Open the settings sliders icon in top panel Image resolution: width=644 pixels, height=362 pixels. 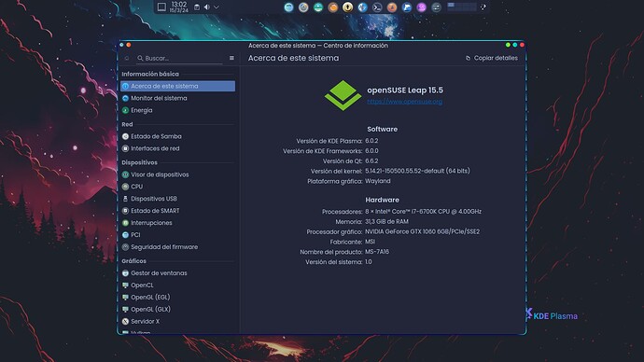[436, 7]
